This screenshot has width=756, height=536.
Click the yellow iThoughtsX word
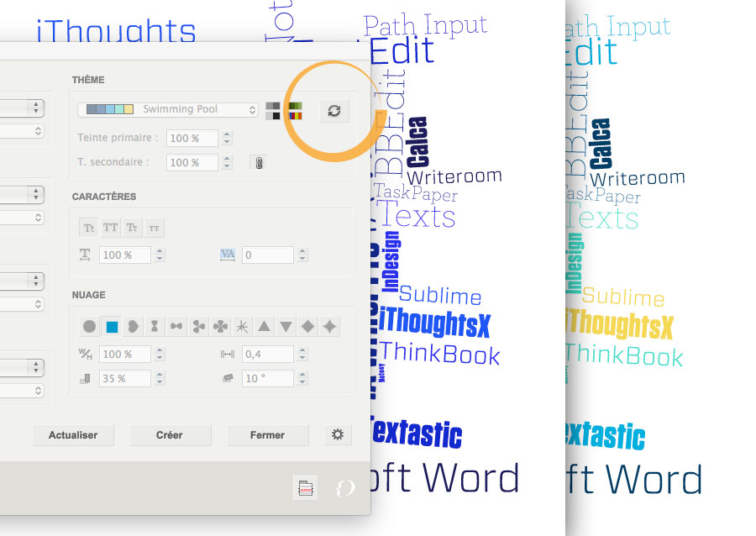[x=620, y=324]
